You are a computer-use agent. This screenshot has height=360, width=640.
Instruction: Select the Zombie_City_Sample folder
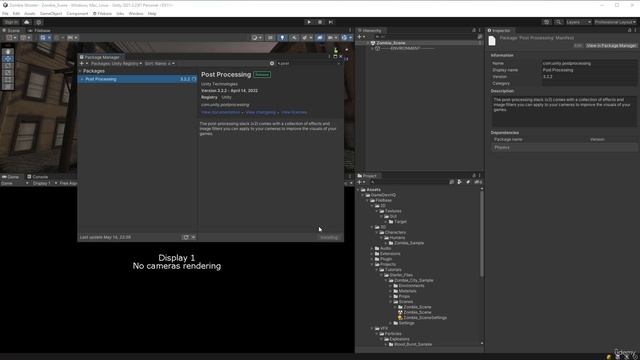[x=414, y=280]
